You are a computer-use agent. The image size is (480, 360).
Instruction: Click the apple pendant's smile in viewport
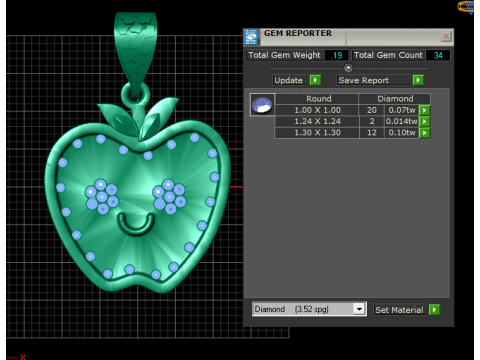click(136, 224)
